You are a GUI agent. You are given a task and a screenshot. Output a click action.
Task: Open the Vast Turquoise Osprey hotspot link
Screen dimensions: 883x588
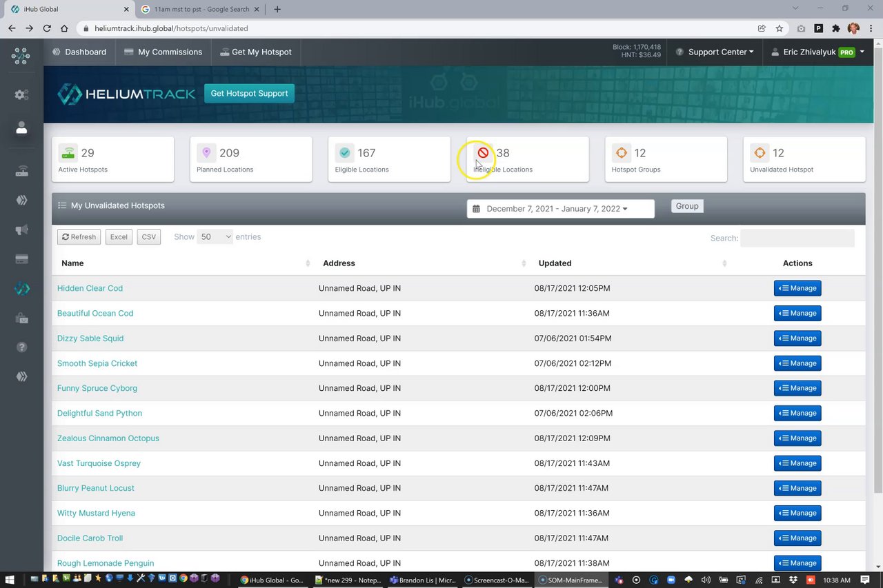[x=99, y=463]
